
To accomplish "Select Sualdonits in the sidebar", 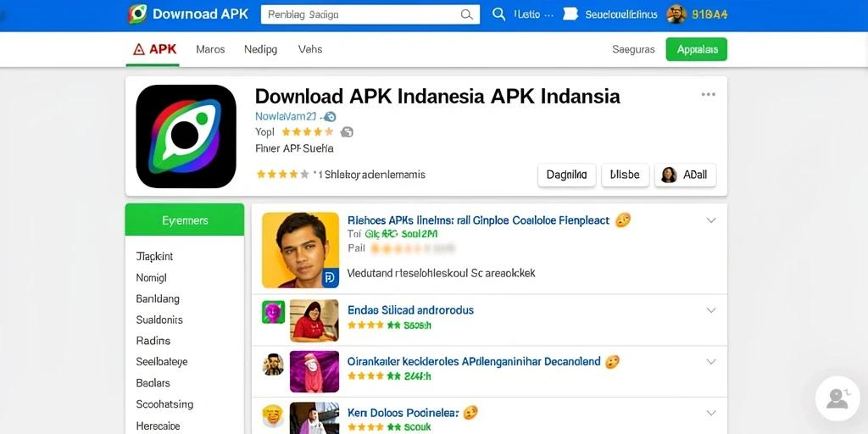I will 159,320.
